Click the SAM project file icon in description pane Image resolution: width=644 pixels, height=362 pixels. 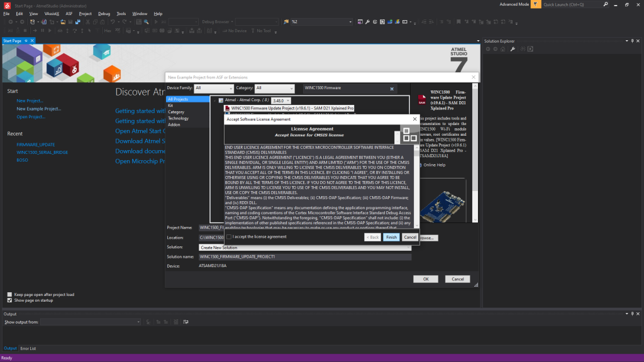pos(422,100)
